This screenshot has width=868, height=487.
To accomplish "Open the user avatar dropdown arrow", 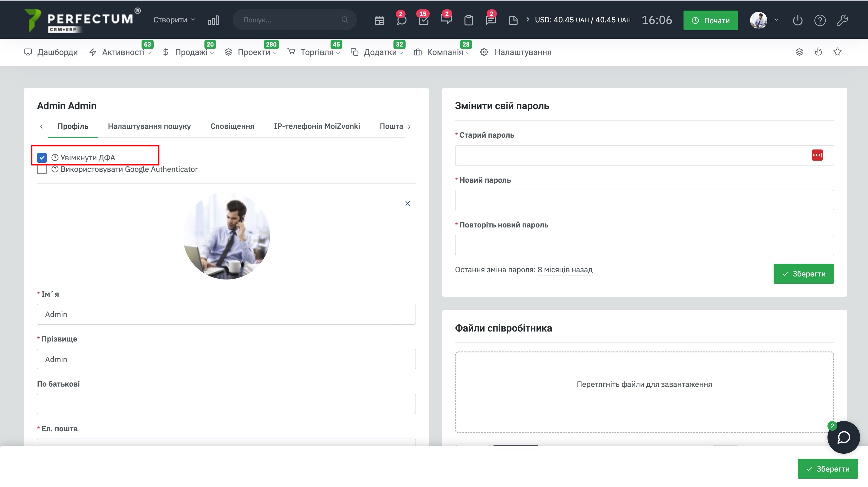I will tap(776, 20).
